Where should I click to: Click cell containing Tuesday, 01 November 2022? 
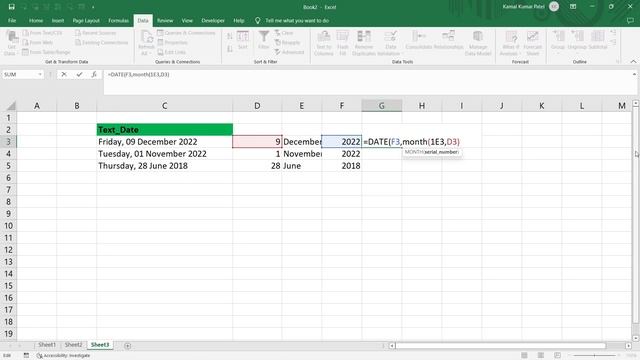[x=164, y=154]
